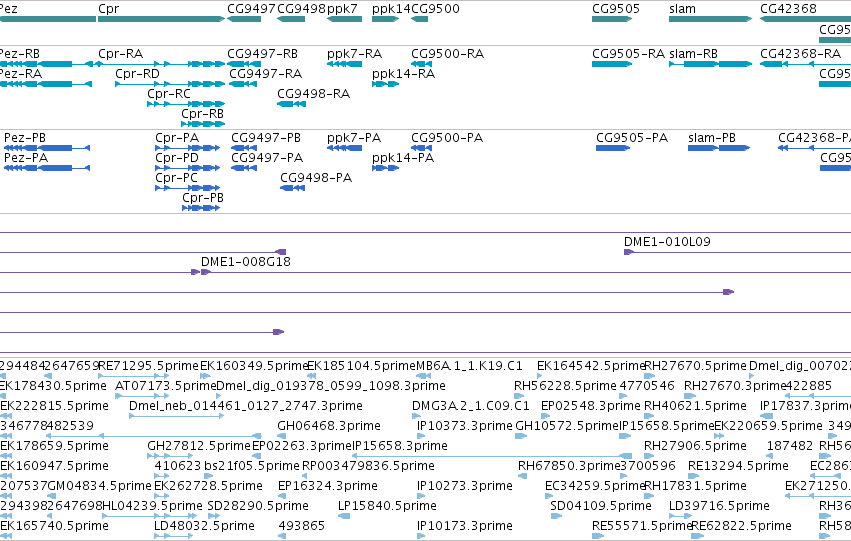Select the DME1-008G18 BAC label
This screenshot has width=851, height=541.
pos(246,262)
